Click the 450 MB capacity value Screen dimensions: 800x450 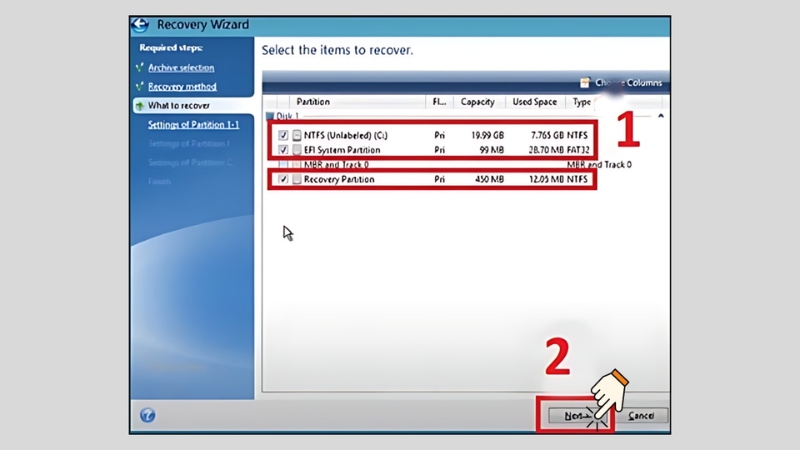point(489,180)
